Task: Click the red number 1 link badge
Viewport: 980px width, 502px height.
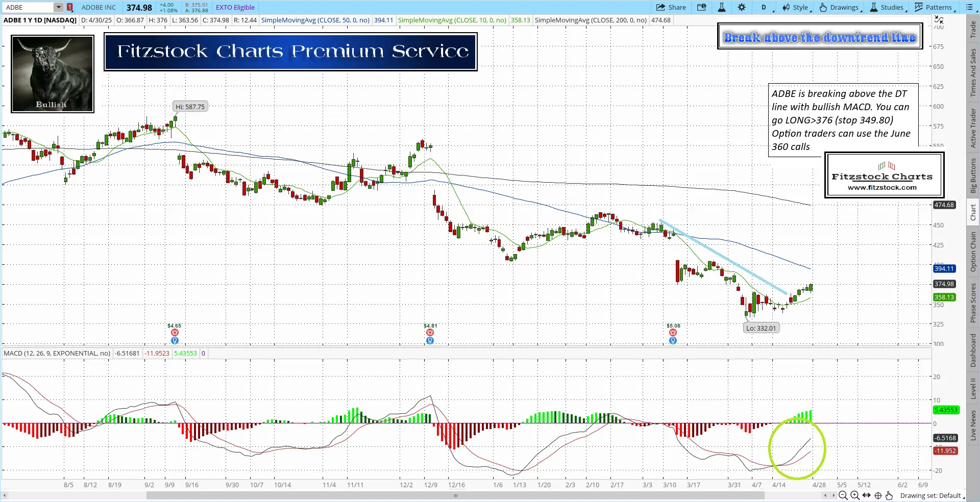Action: click(x=70, y=7)
